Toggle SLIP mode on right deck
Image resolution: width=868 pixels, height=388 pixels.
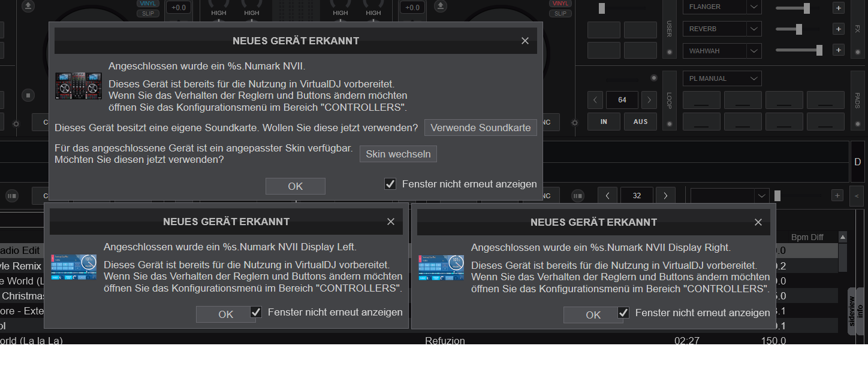[560, 13]
